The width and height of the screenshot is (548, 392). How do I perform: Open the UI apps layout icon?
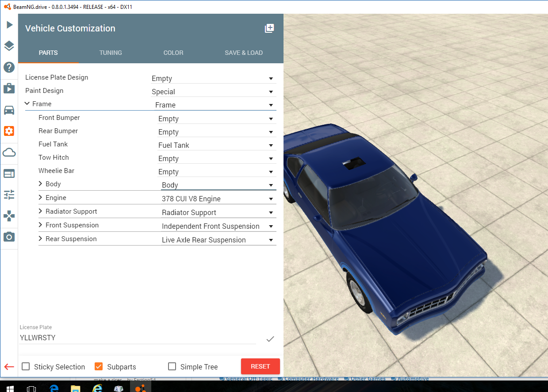click(9, 173)
